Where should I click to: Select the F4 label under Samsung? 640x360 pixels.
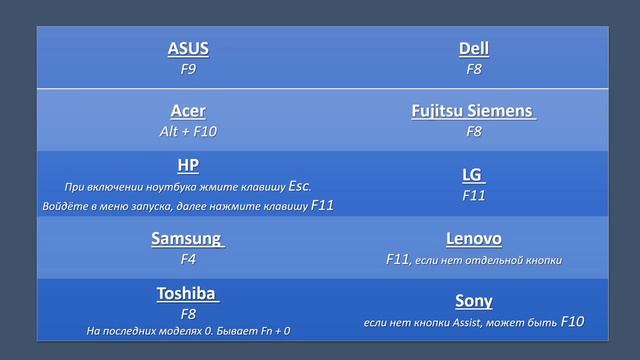[x=188, y=259]
